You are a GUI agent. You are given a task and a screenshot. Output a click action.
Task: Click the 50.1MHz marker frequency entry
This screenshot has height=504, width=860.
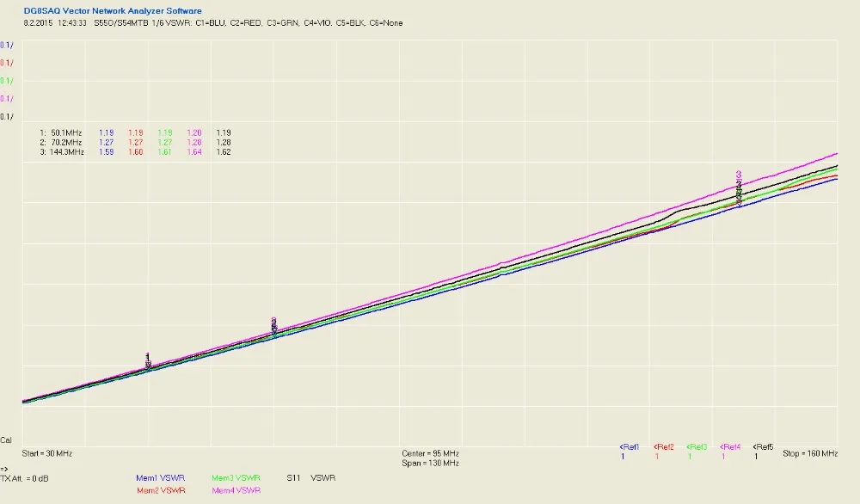point(66,132)
